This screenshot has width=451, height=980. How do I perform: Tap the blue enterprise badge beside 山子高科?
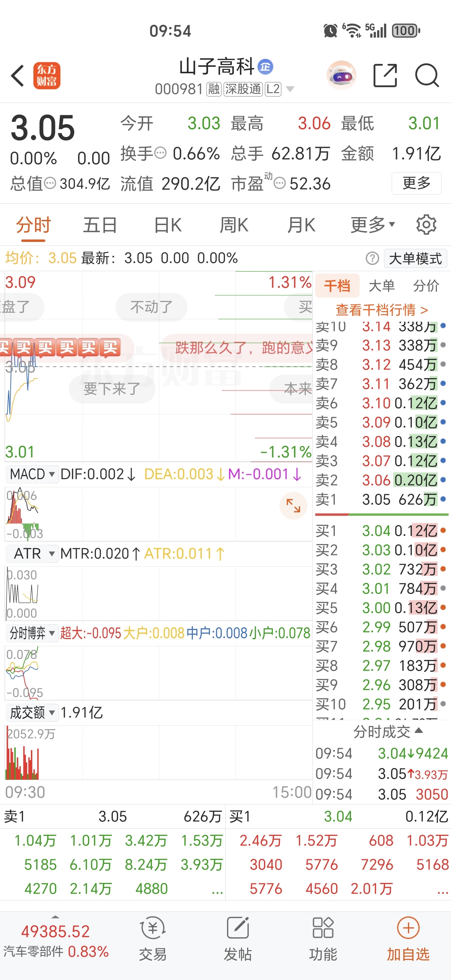pos(265,67)
